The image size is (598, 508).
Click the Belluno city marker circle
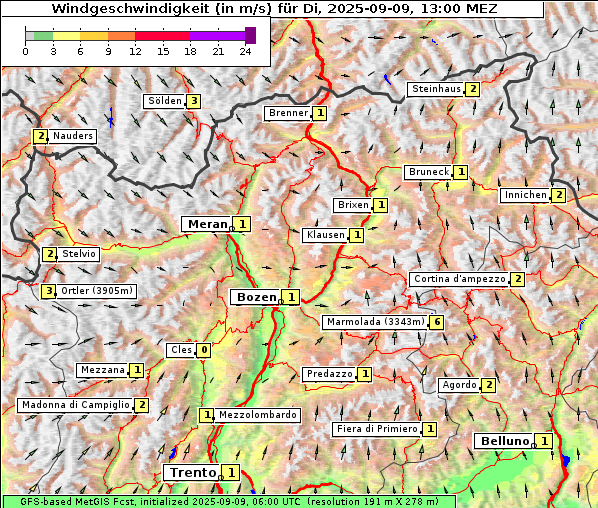(x=534, y=445)
